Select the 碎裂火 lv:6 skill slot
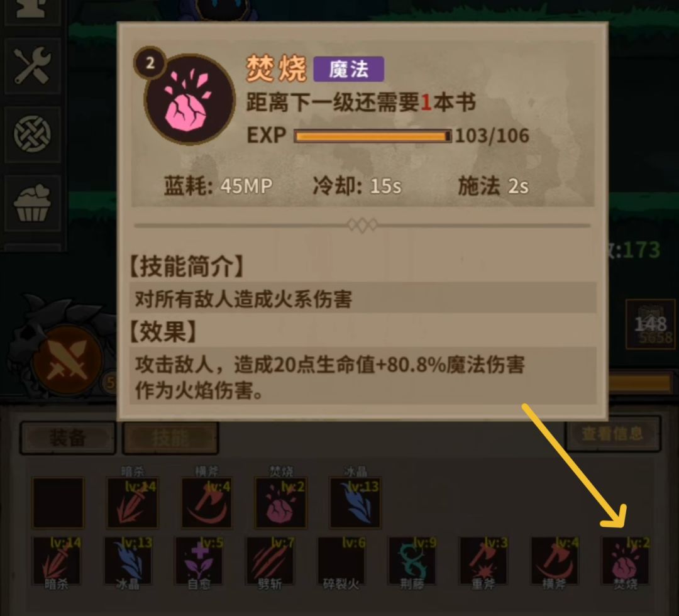The width and height of the screenshot is (679, 616). (x=341, y=562)
